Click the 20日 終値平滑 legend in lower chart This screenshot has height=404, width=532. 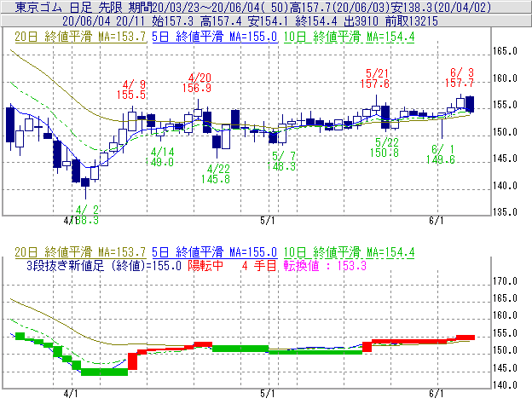tap(80, 252)
